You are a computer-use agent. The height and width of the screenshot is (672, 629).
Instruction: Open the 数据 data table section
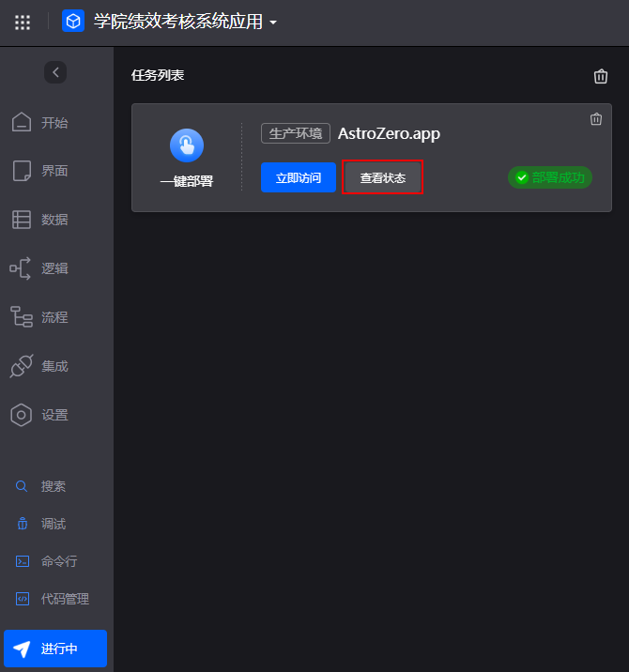coord(39,220)
